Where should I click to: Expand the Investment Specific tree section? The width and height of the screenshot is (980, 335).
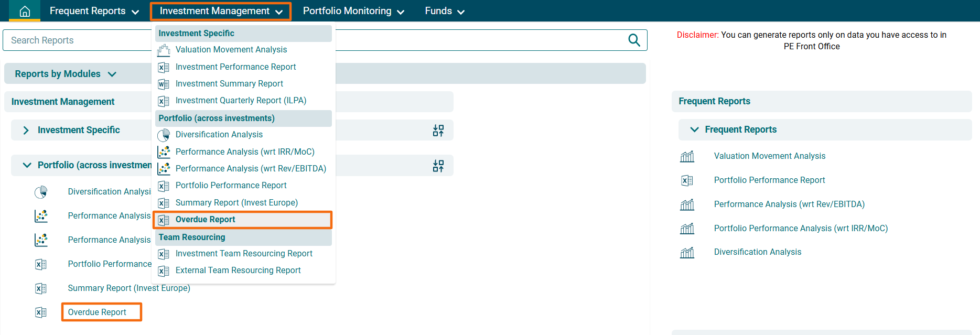26,130
